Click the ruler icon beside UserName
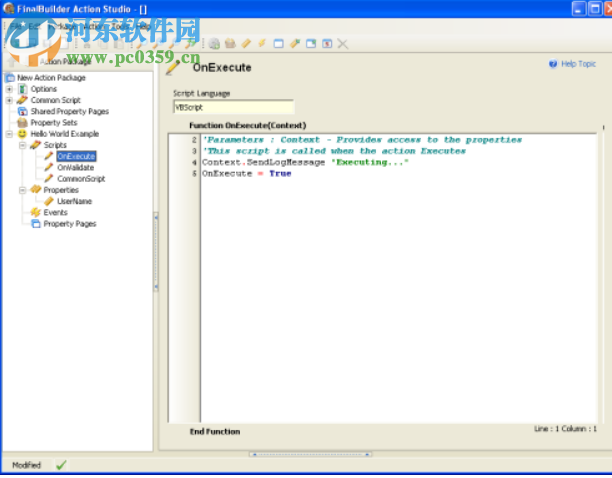Screen dimensions: 612x478 pos(48,201)
